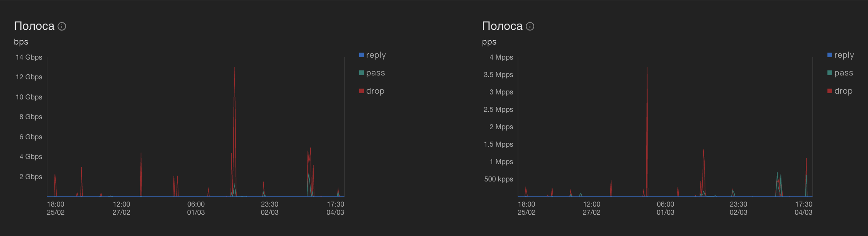Click the tallest red drop spike in the pps chart

647,70
